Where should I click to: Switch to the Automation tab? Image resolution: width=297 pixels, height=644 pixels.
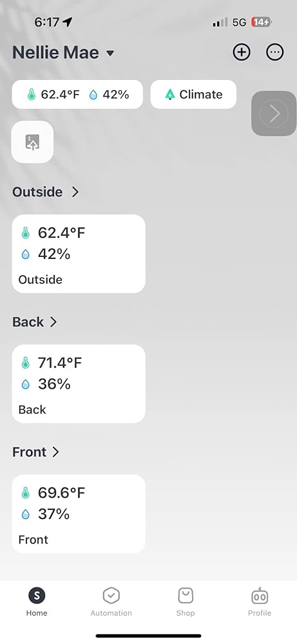click(x=111, y=601)
